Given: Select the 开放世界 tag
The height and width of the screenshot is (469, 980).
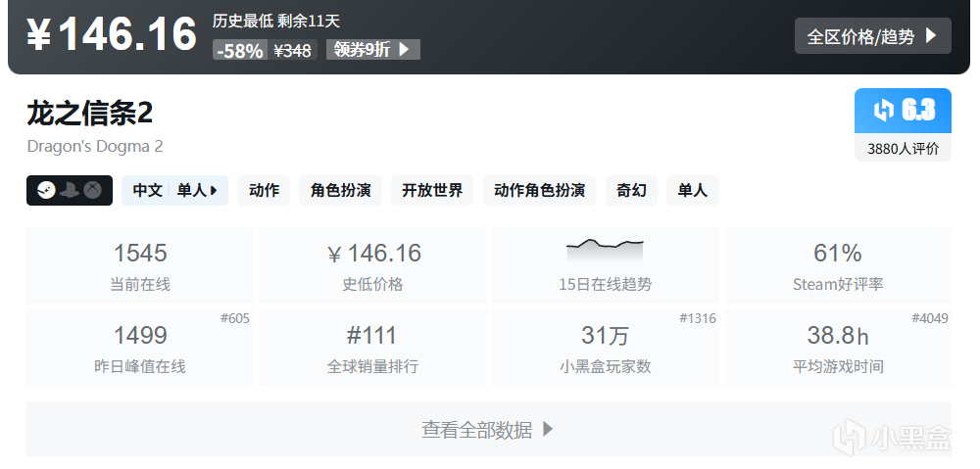Looking at the screenshot, I should point(432,191).
